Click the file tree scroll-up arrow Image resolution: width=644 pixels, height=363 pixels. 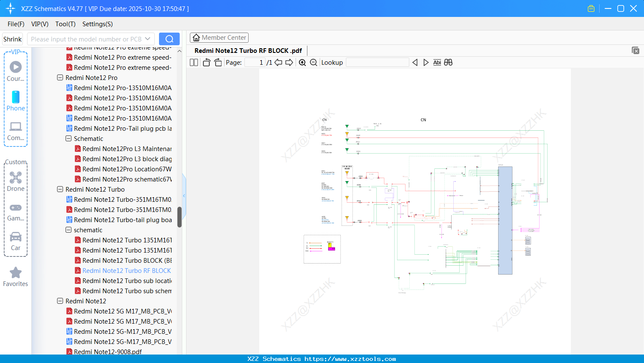pos(179,51)
